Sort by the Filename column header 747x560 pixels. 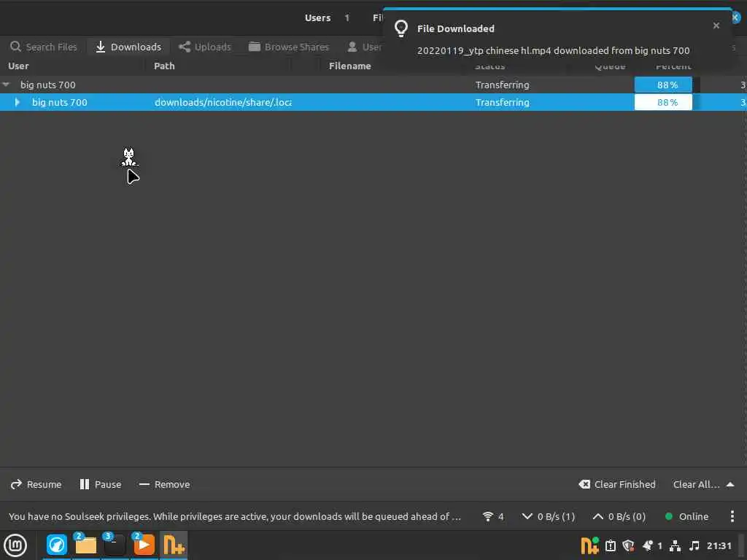pos(349,66)
